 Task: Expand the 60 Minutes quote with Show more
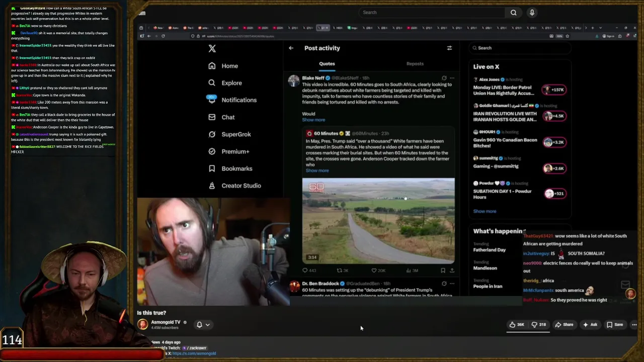pyautogui.click(x=317, y=170)
